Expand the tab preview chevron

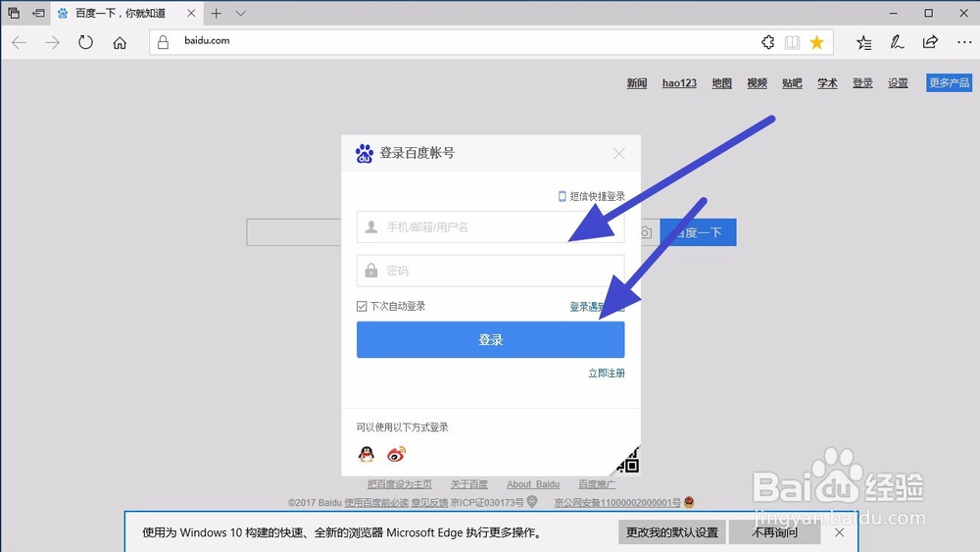241,13
